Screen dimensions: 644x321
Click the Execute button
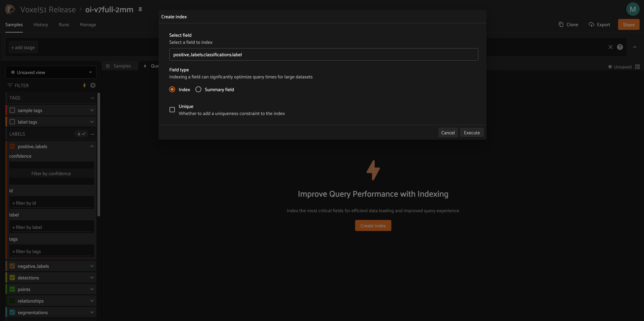pyautogui.click(x=472, y=133)
